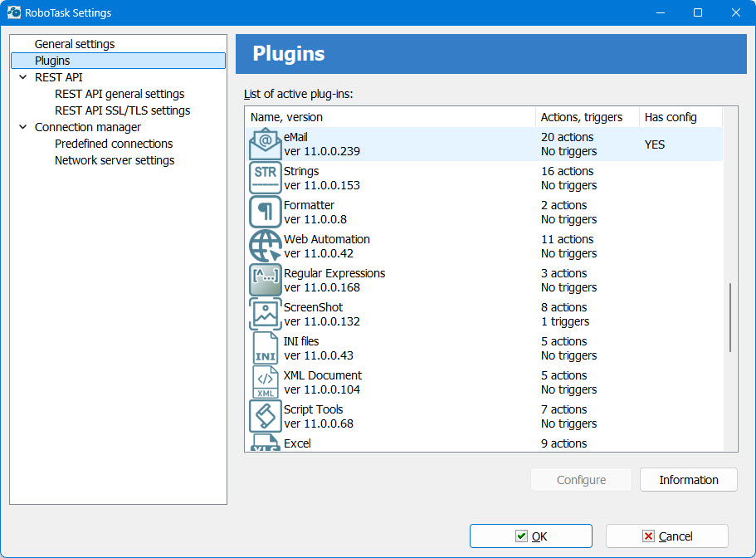Collapse the REST API tree node
The width and height of the screenshot is (756, 558).
22,77
